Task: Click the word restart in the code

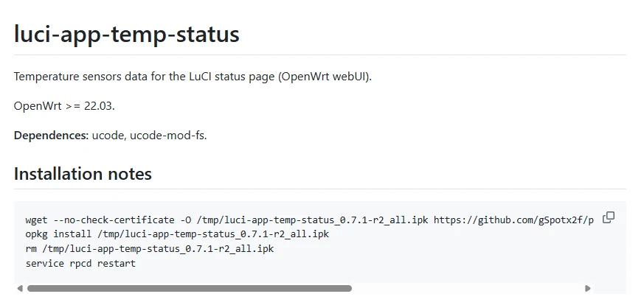Action: coord(116,263)
